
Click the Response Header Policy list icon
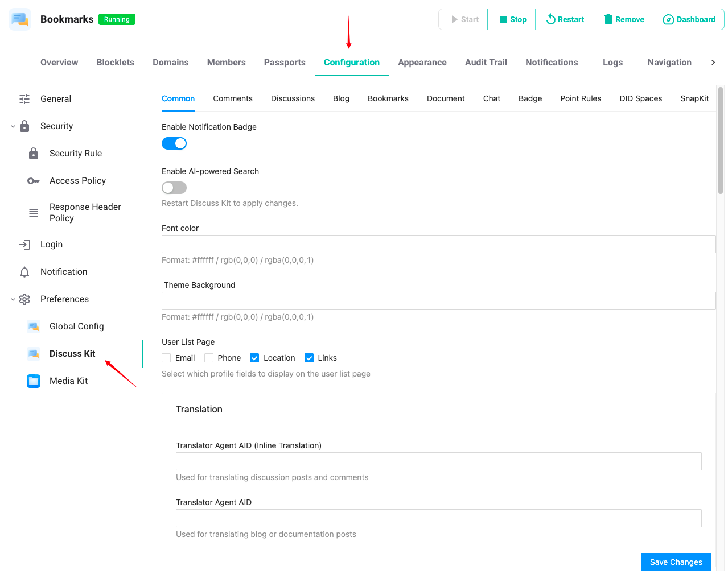click(34, 213)
